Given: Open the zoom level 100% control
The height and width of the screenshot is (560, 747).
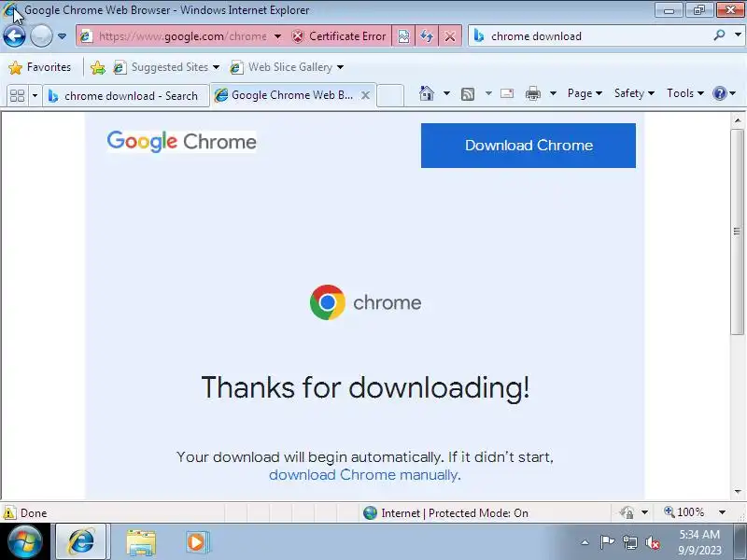Looking at the screenshot, I should pyautogui.click(x=684, y=512).
